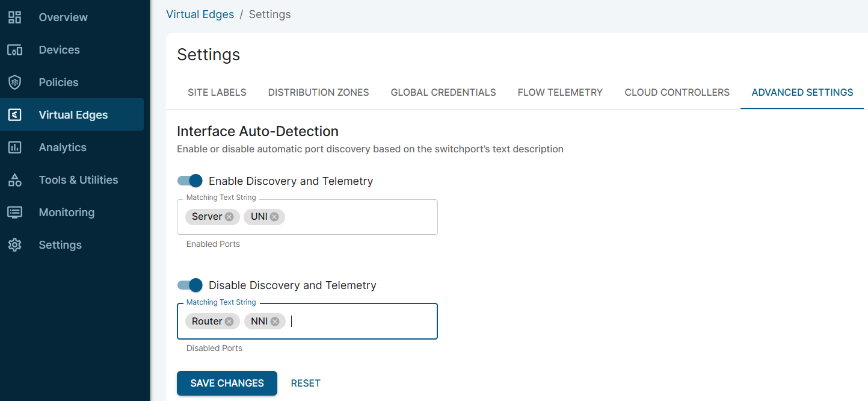Click the Router chip label
The width and height of the screenshot is (868, 401).
pyautogui.click(x=207, y=322)
